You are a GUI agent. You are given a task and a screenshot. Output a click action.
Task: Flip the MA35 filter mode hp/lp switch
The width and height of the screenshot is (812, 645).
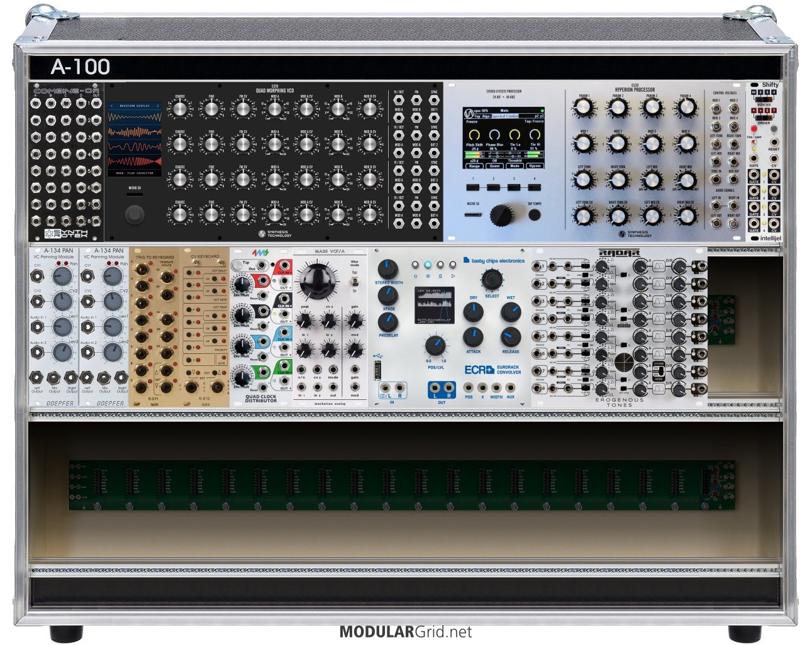pyautogui.click(x=355, y=282)
